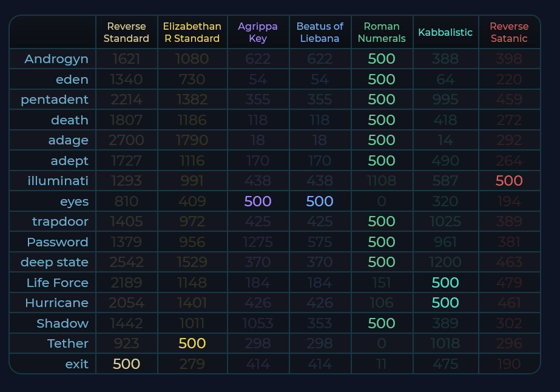
Task: Click the Roman Numerals column header
Action: click(382, 32)
